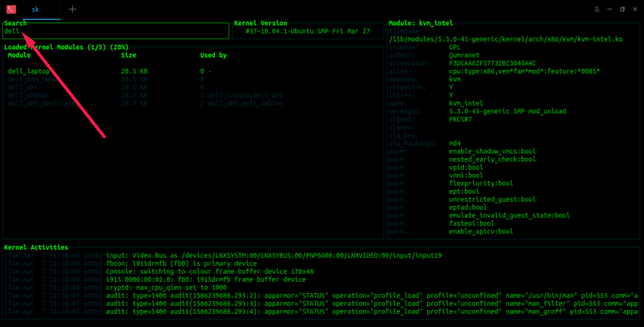Click the kvm-intel.ko filename path

tap(506, 40)
